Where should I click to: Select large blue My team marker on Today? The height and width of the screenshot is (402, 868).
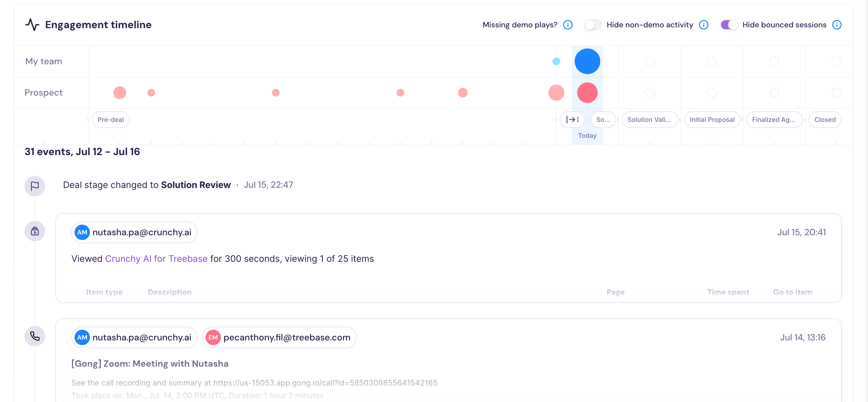[587, 61]
